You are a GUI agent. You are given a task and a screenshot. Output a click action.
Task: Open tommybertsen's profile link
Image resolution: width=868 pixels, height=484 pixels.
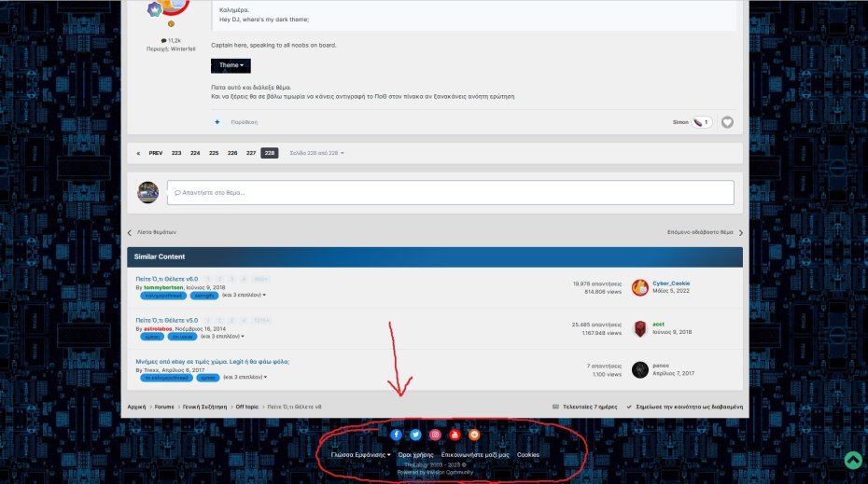tap(163, 287)
